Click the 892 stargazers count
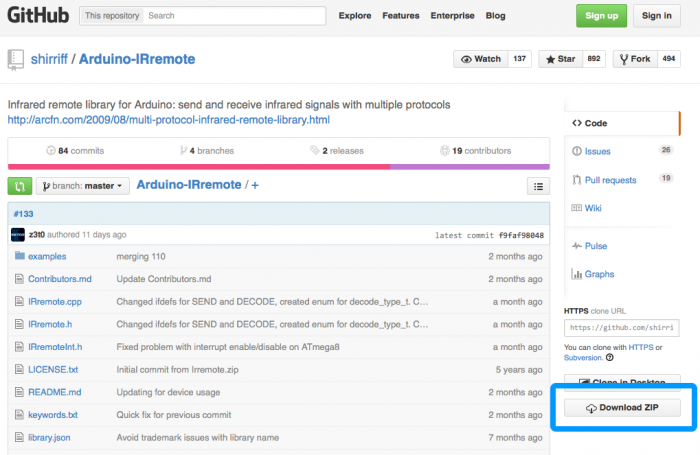 (594, 59)
